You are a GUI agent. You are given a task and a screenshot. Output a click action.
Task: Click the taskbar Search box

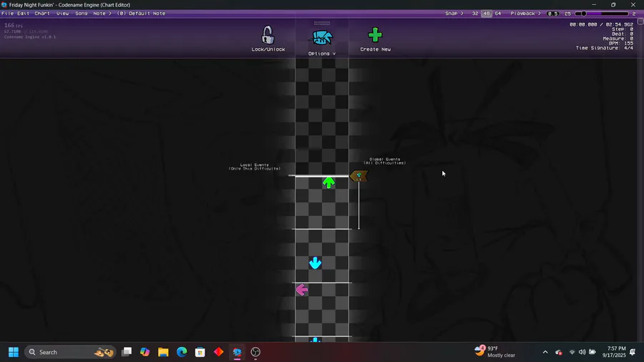(x=70, y=352)
